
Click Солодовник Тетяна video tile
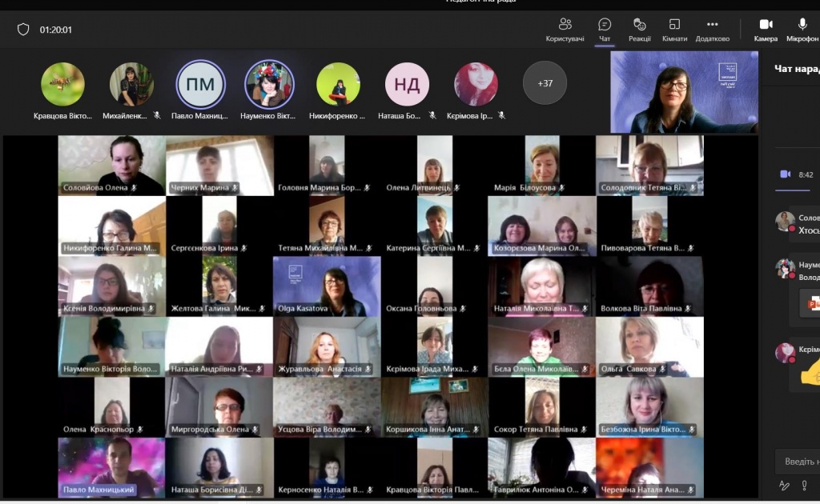pyautogui.click(x=649, y=166)
